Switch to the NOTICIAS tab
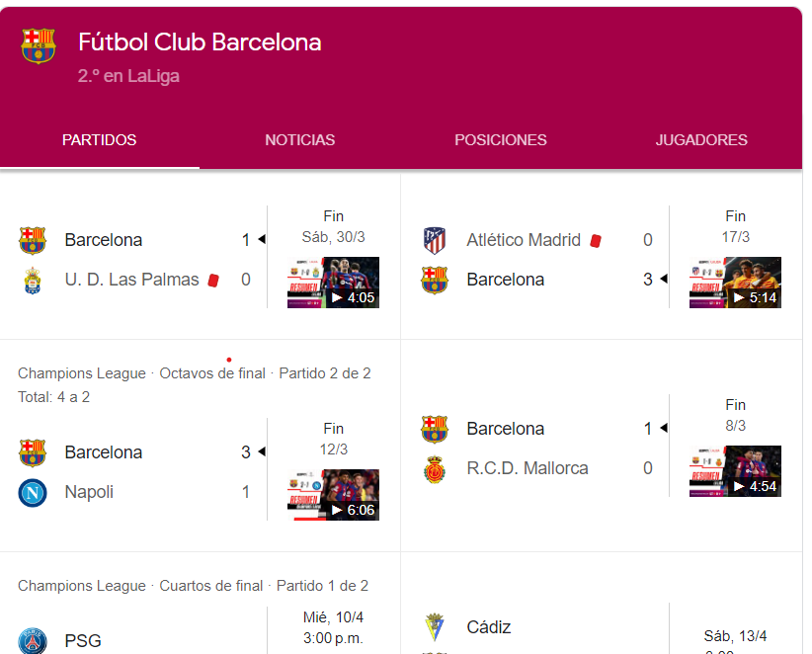This screenshot has height=654, width=812. (x=300, y=140)
